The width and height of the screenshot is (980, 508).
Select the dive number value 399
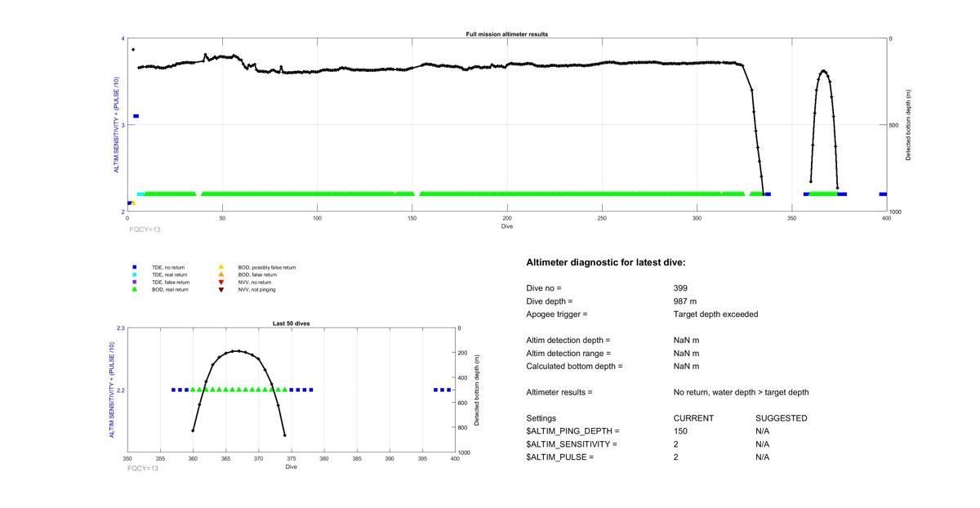(680, 288)
